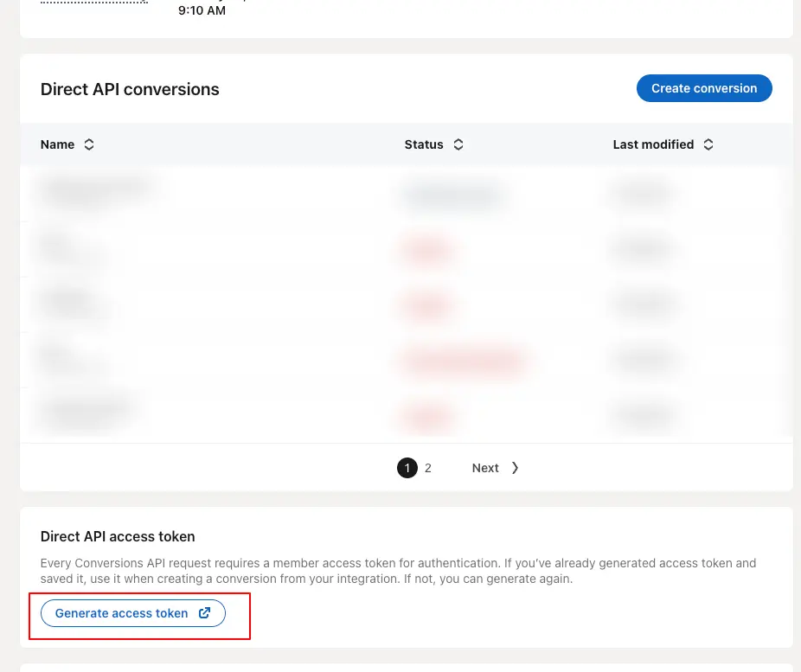This screenshot has width=801, height=672.
Task: Click the Next pagination link
Action: click(485, 468)
